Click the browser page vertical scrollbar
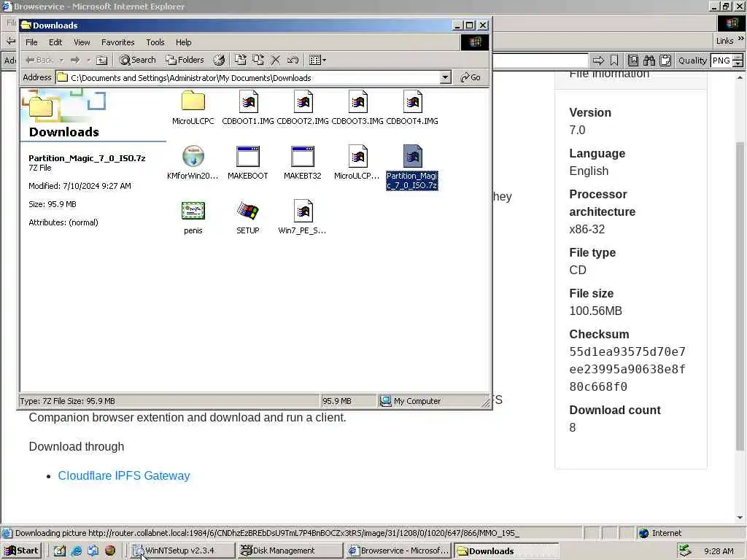 740,295
